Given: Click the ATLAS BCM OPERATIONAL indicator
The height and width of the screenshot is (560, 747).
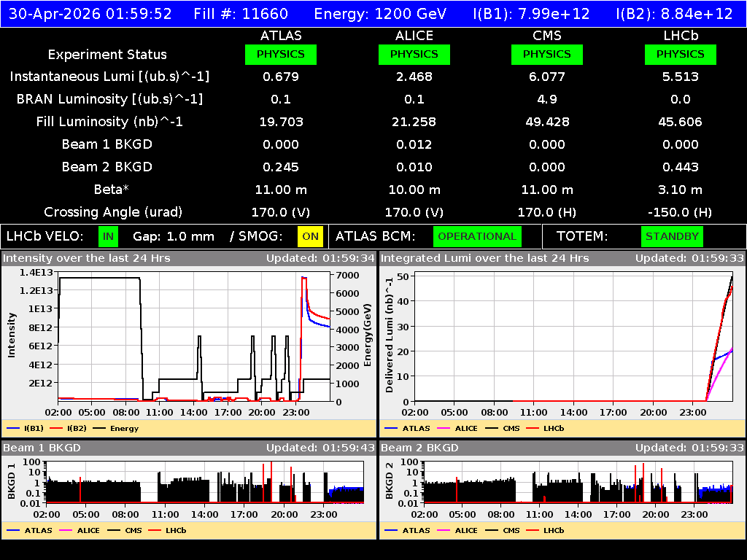Looking at the screenshot, I should (x=477, y=237).
